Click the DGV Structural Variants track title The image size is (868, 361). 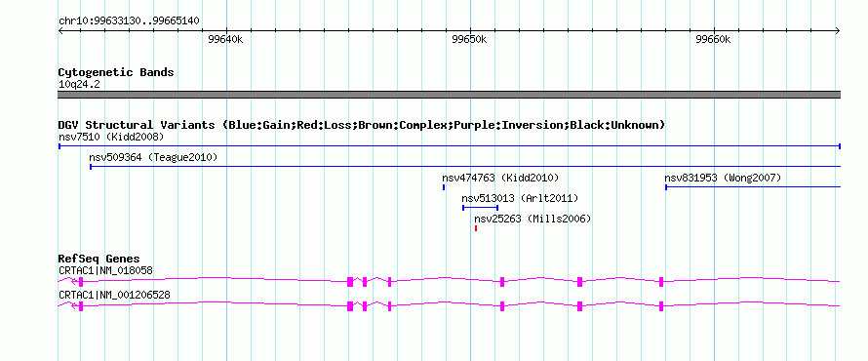click(x=362, y=125)
